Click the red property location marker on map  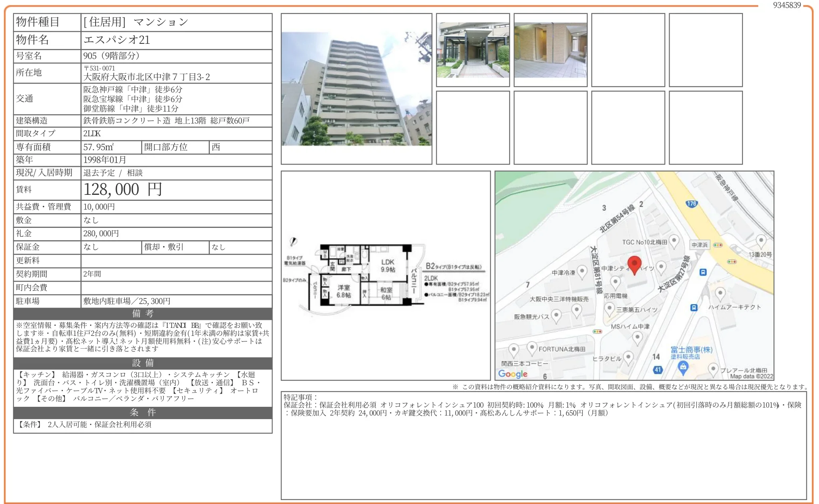[x=634, y=265]
